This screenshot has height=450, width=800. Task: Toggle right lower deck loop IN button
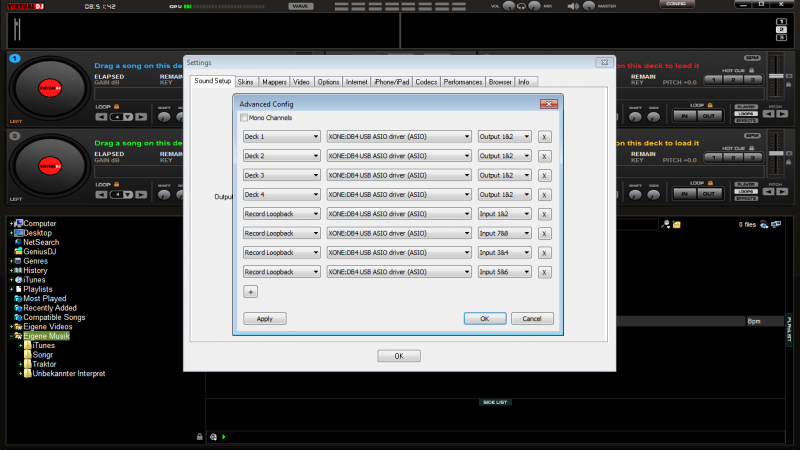(685, 193)
